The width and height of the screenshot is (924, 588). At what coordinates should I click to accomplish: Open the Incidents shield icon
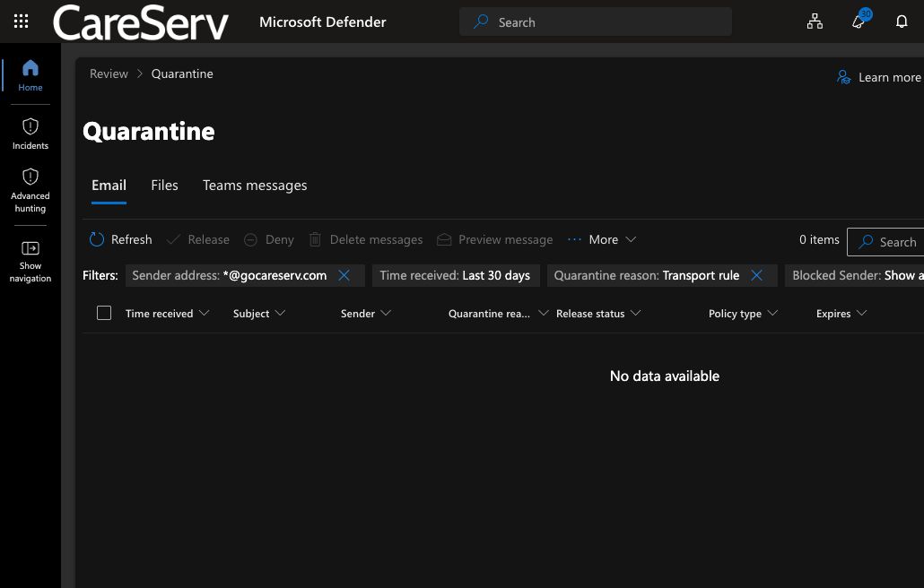pos(31,126)
